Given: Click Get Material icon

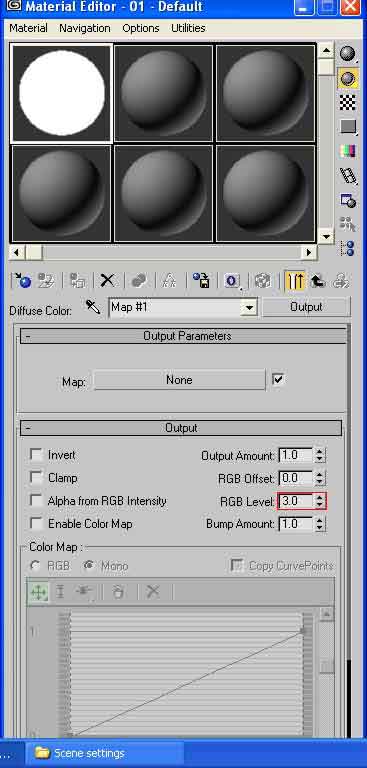Looking at the screenshot, I should coord(22,281).
